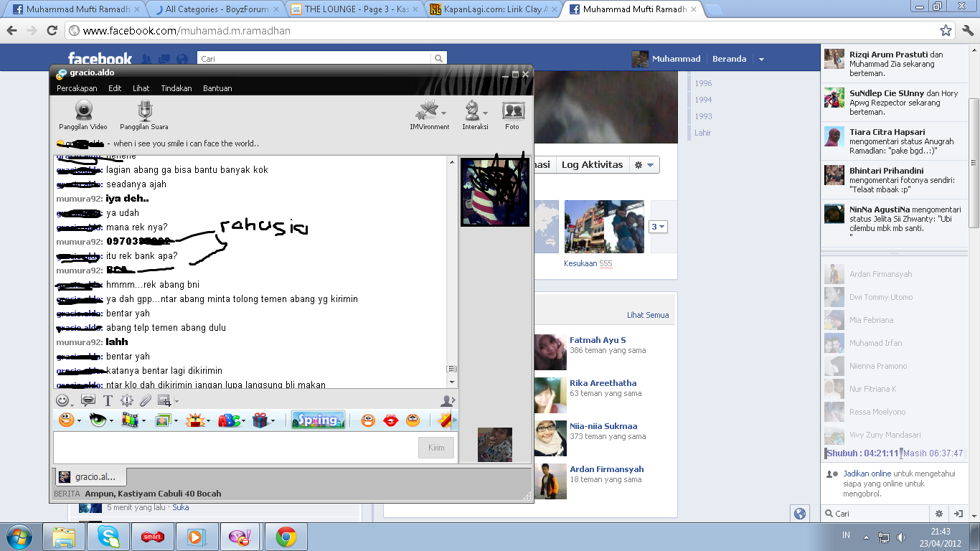This screenshot has width=980, height=551.
Task: Open the Bantuan menu
Action: pyautogui.click(x=217, y=88)
